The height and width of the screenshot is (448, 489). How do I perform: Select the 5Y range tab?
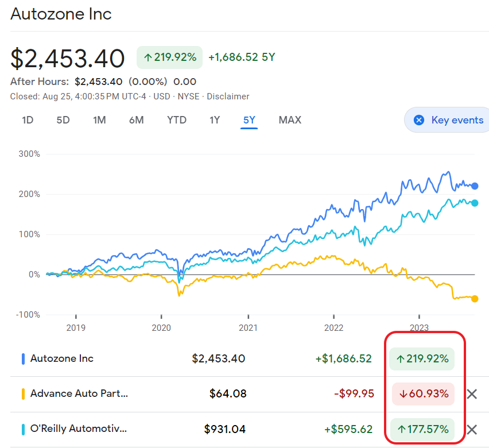point(249,120)
